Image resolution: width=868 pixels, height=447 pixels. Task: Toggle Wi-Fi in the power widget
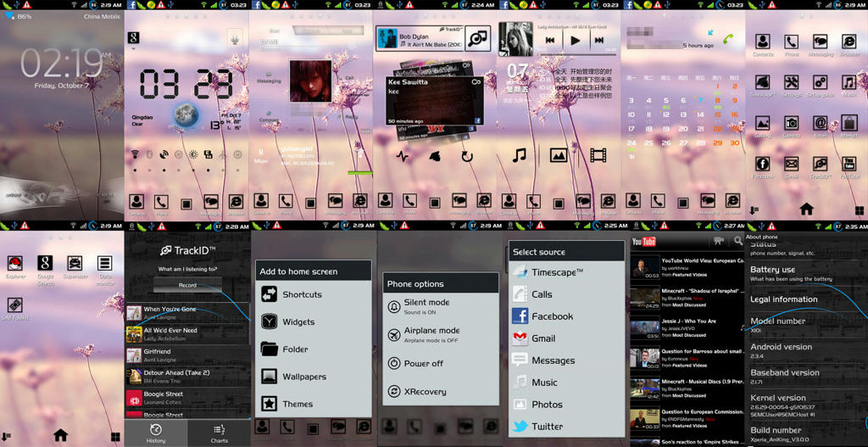pyautogui.click(x=135, y=154)
